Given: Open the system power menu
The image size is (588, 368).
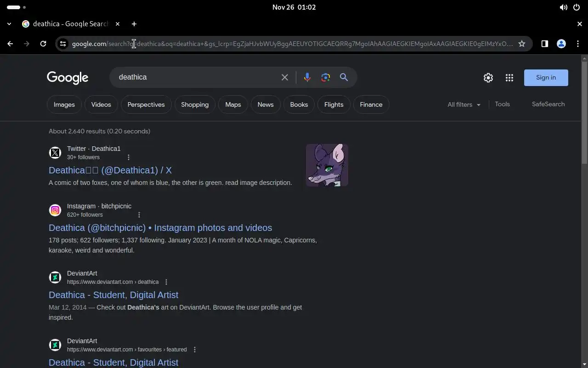Looking at the screenshot, I should [577, 7].
